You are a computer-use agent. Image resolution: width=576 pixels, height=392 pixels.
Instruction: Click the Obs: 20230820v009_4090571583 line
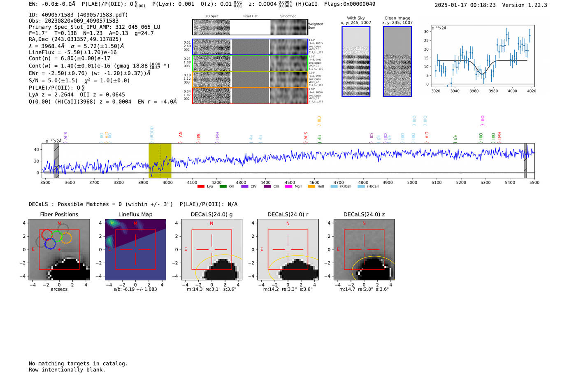point(74,21)
